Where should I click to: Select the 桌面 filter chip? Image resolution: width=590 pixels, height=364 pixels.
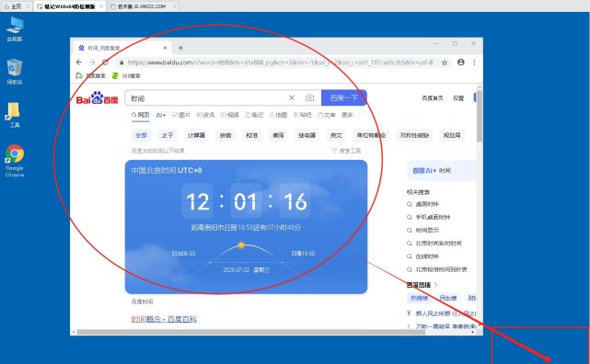coord(278,135)
